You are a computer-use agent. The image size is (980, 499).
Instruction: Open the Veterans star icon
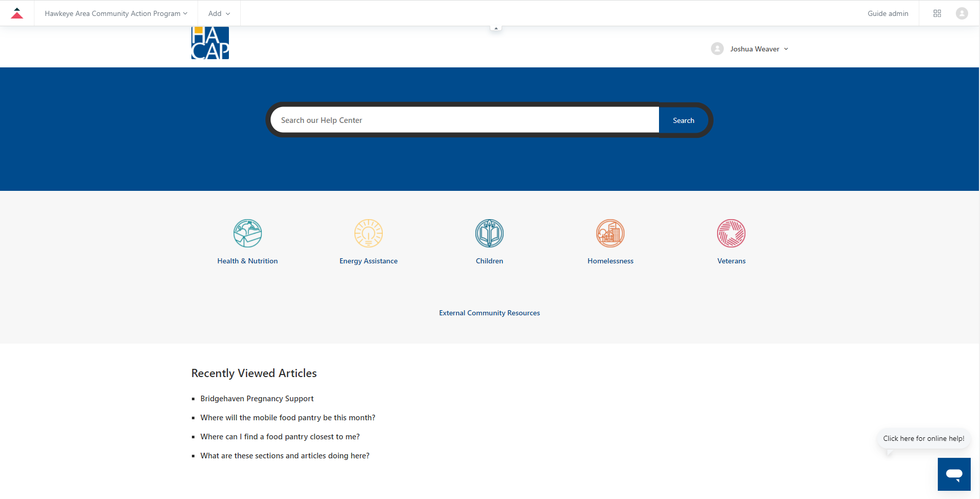coord(731,234)
